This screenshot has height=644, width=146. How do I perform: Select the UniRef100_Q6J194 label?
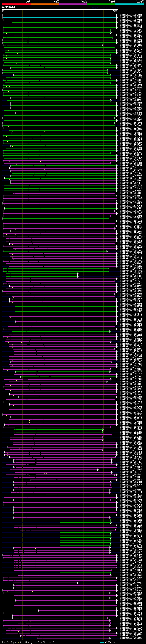coord(131,306)
